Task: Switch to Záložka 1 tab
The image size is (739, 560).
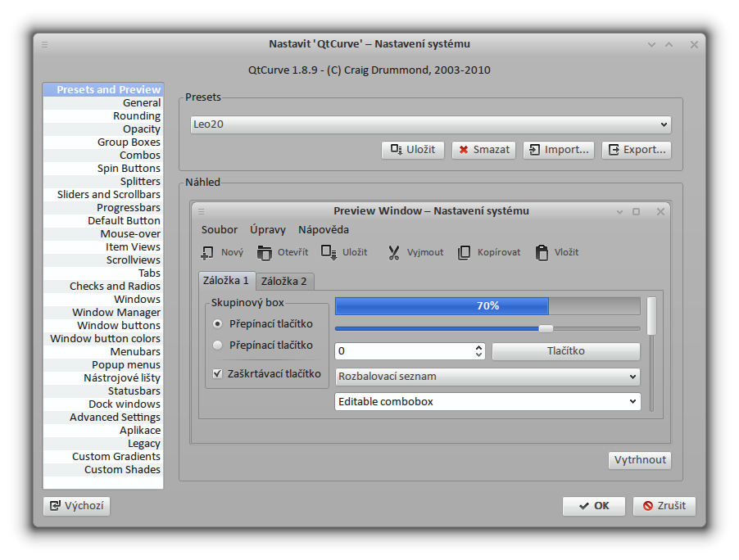Action: (x=226, y=281)
